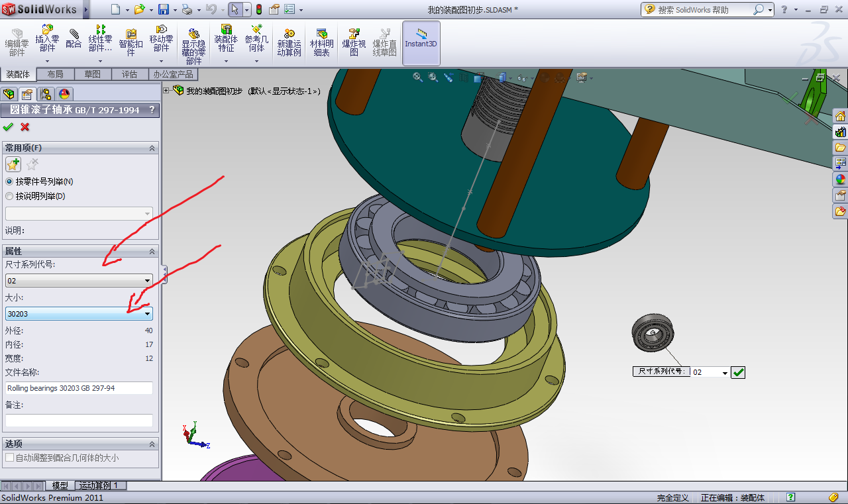Switch to the 草图 tab
This screenshot has height=504, width=848.
pyautogui.click(x=92, y=74)
